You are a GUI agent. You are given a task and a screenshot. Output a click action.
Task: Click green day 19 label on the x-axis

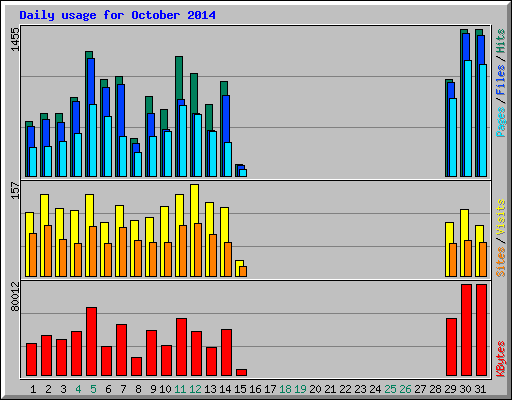[x=300, y=389]
